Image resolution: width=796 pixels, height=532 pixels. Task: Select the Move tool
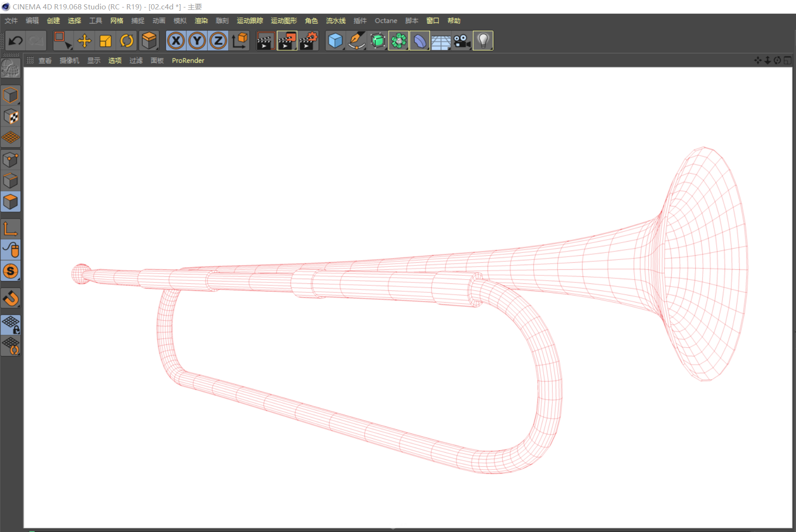pos(84,41)
